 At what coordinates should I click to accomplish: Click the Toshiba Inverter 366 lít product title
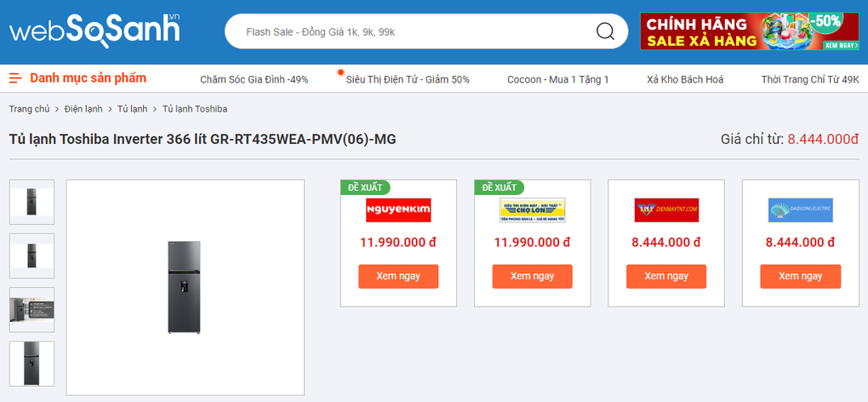pos(203,140)
